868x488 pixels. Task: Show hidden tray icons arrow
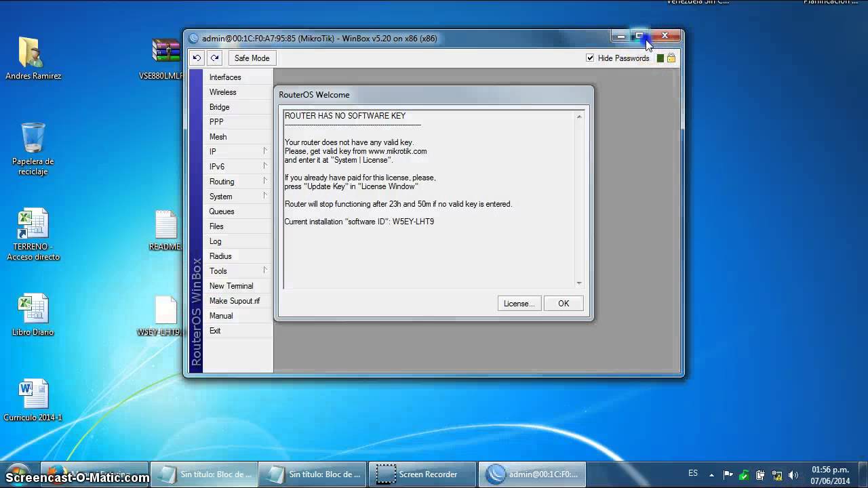pyautogui.click(x=711, y=475)
